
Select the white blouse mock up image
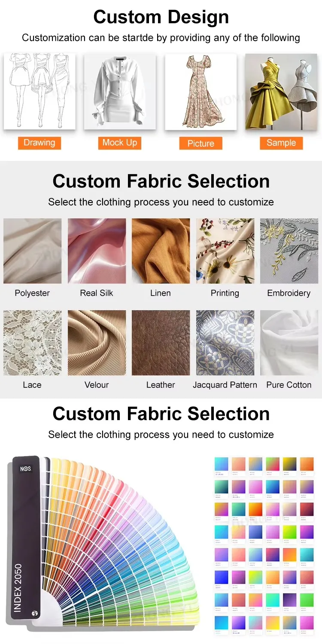tap(120, 91)
